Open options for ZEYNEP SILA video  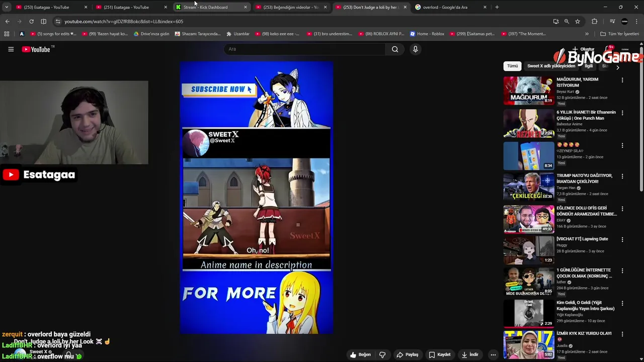coord(622,145)
